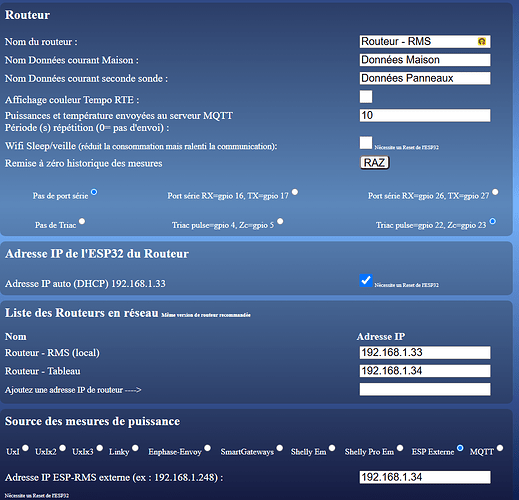Viewport: 519px width, 500px height.
Task: Click 'Adresse IP de l'ESP32 du Routeur' heading
Action: click(x=97, y=254)
